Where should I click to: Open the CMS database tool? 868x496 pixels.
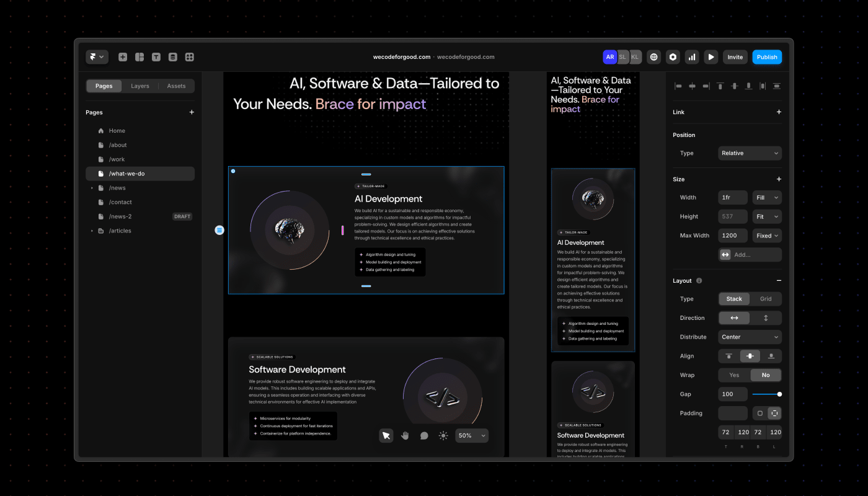coord(173,57)
